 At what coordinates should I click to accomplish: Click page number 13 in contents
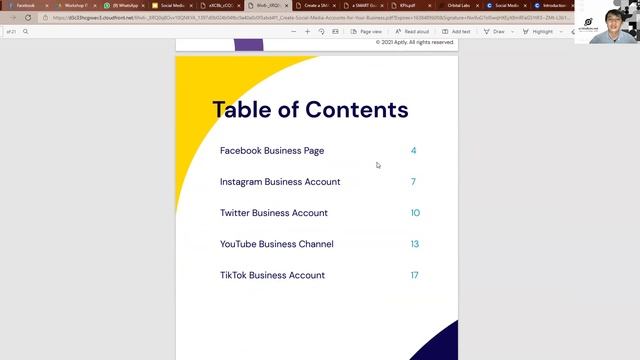415,244
